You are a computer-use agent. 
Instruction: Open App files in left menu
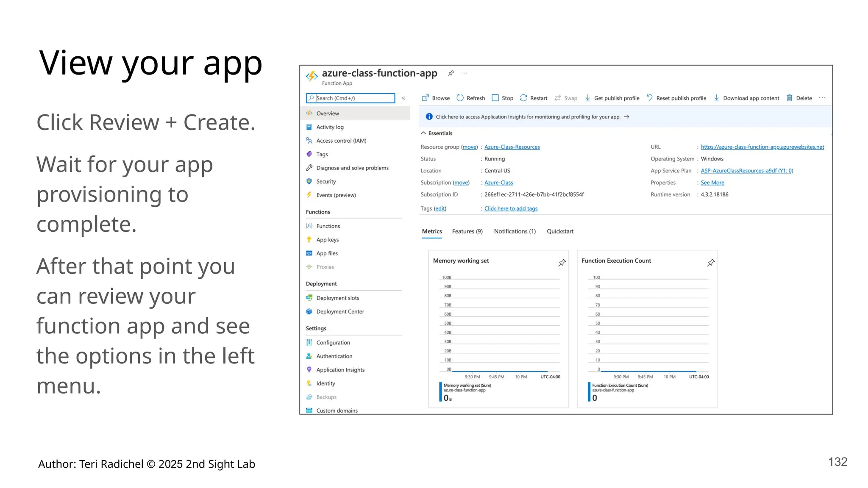327,253
